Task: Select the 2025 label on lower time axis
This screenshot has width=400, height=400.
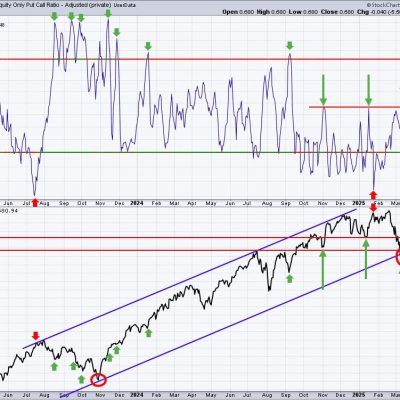Action: [359, 395]
